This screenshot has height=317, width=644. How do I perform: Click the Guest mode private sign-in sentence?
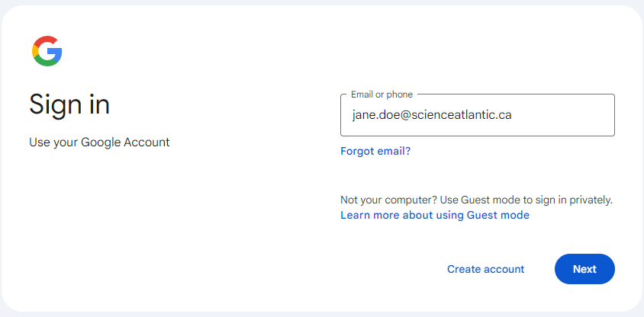tap(476, 200)
